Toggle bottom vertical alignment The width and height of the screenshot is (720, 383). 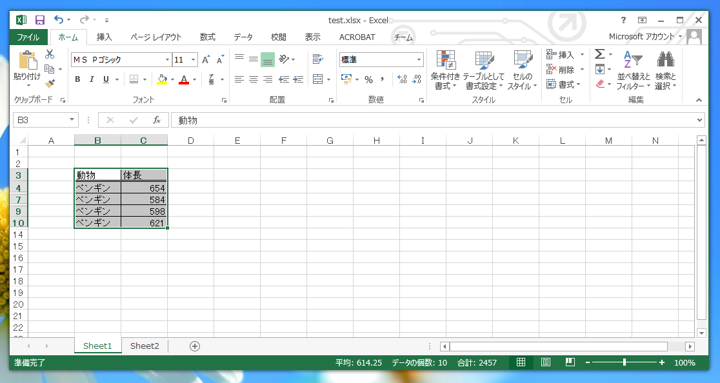pyautogui.click(x=268, y=59)
